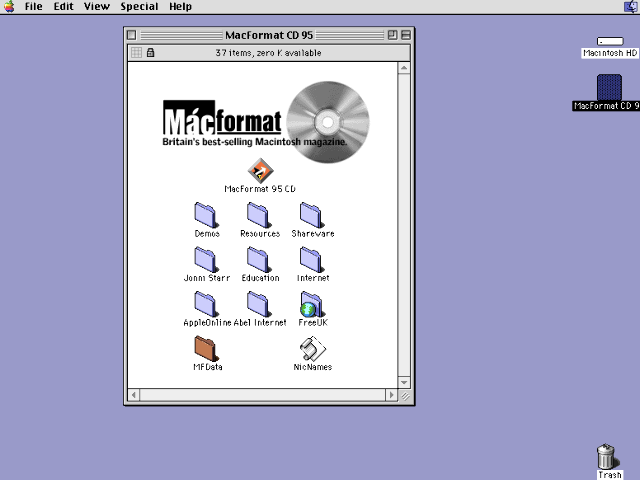The height and width of the screenshot is (480, 640).
Task: Open the File menu
Action: tap(33, 7)
